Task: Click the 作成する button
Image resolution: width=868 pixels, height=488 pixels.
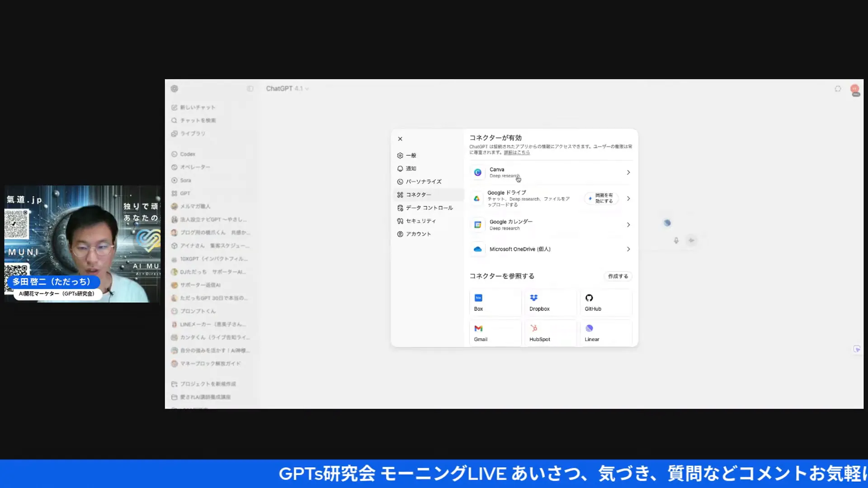Action: point(618,277)
